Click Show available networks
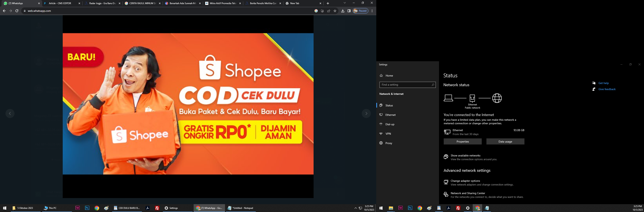Image resolution: width=644 pixels, height=212 pixels. coord(465,155)
